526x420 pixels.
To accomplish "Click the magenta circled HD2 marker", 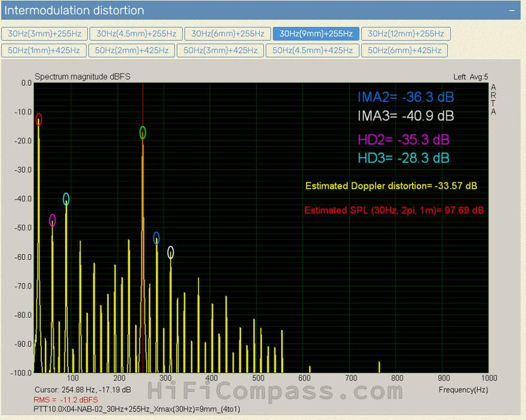I will coord(53,220).
